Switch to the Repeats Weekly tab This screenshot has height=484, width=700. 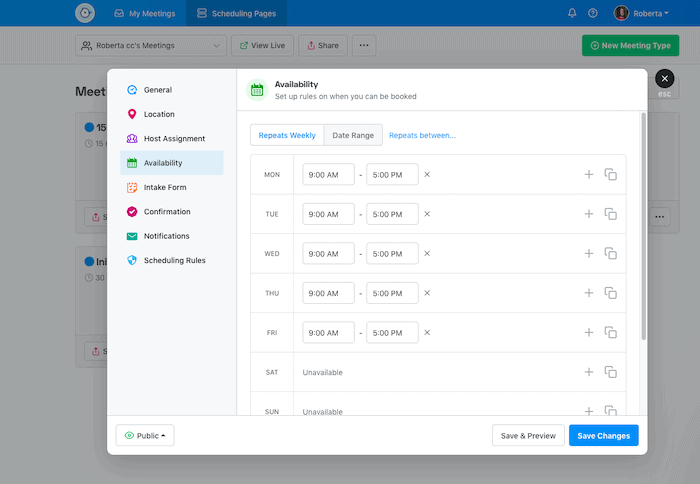tap(287, 135)
